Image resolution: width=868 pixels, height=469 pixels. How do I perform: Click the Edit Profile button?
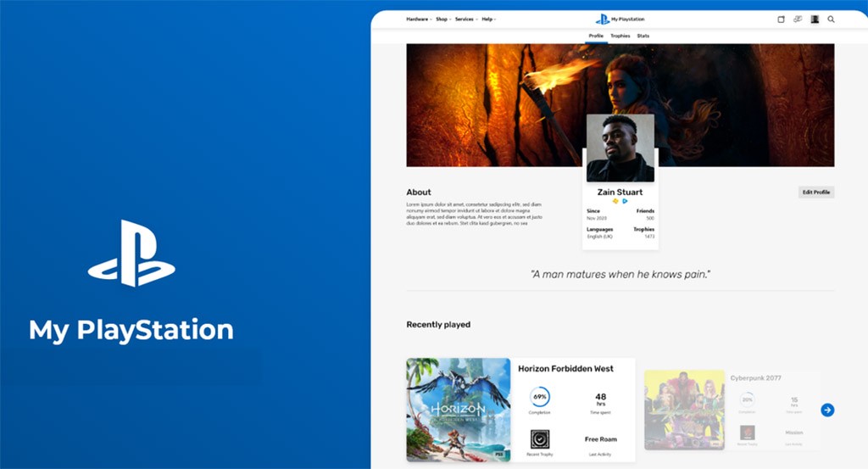pos(815,193)
